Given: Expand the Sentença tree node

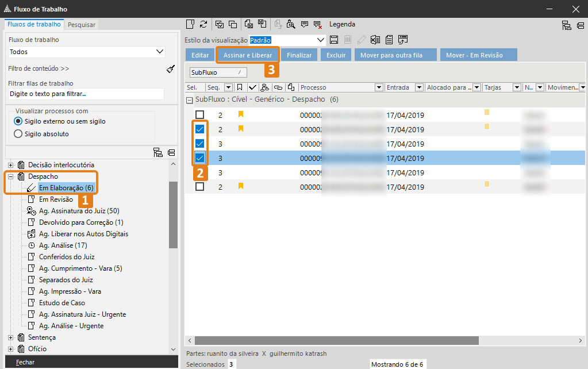Looking at the screenshot, I should click(x=10, y=337).
